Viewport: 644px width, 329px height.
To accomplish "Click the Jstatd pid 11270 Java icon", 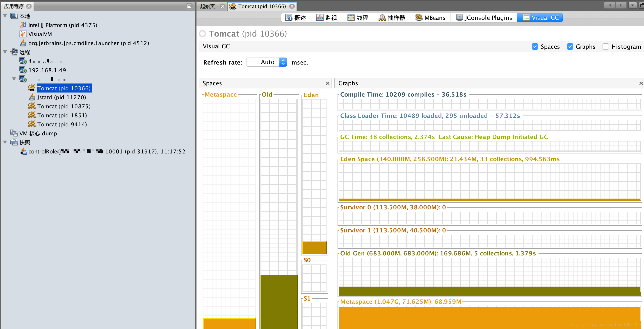I will 32,97.
